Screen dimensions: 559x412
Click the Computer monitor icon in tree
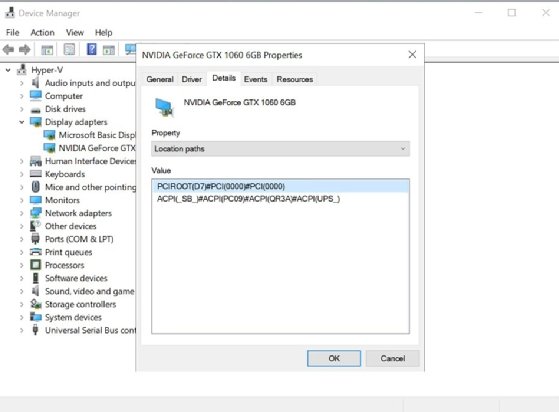36,96
